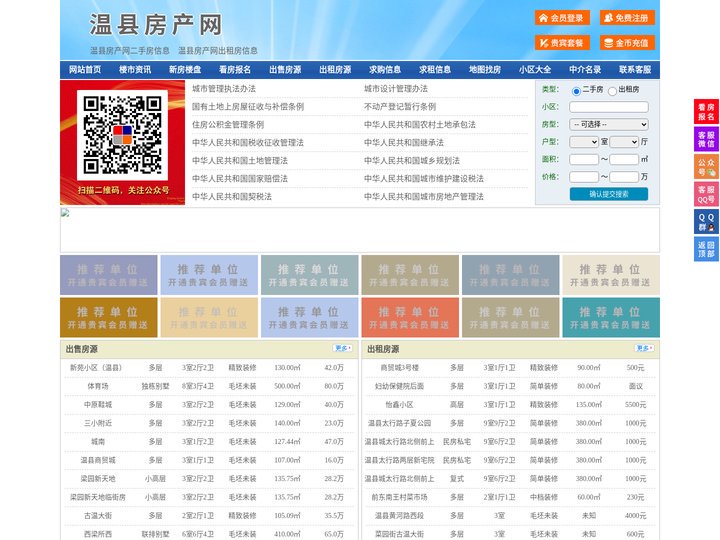Click the minimum 面积 input field
Viewport: 720px width, 540px height.
pyautogui.click(x=584, y=159)
